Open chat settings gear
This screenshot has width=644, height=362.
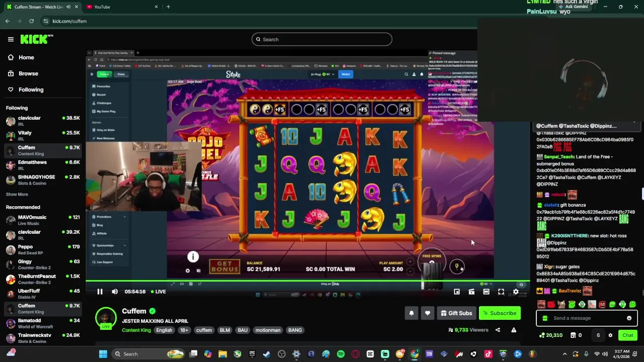click(x=610, y=335)
